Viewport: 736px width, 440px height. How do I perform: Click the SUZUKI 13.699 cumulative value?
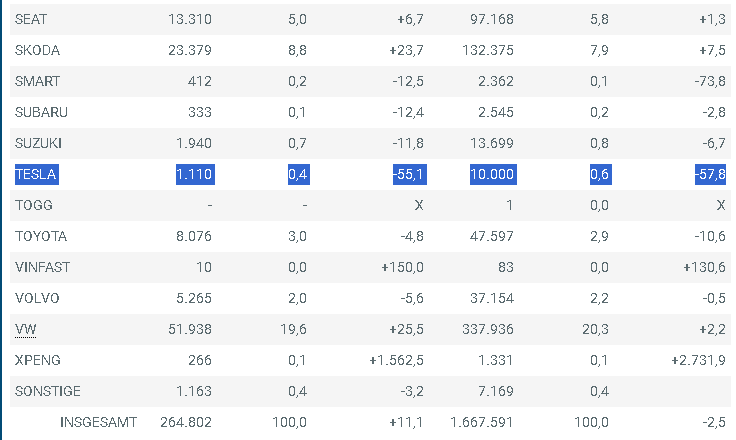click(x=492, y=143)
